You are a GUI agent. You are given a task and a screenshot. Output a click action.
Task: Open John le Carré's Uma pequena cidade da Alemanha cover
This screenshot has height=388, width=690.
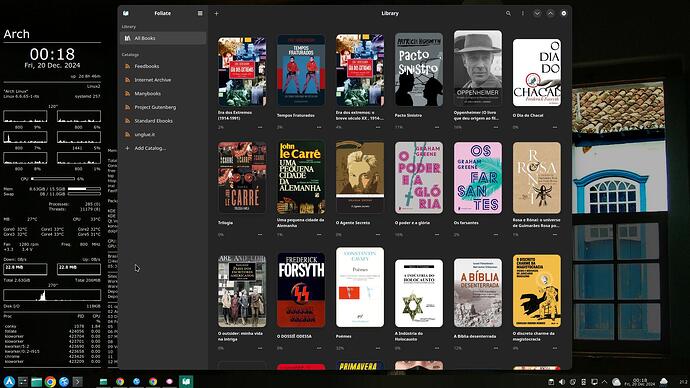(301, 177)
